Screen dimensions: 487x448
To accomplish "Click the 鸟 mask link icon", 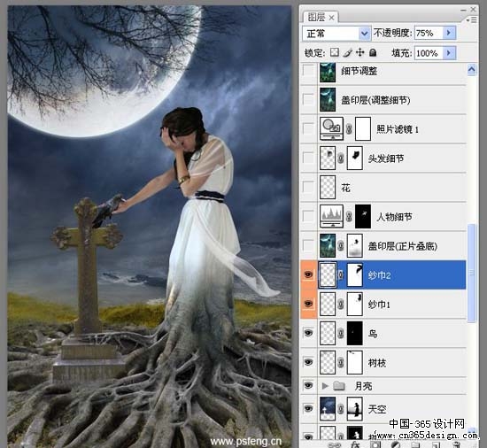I will point(341,334).
